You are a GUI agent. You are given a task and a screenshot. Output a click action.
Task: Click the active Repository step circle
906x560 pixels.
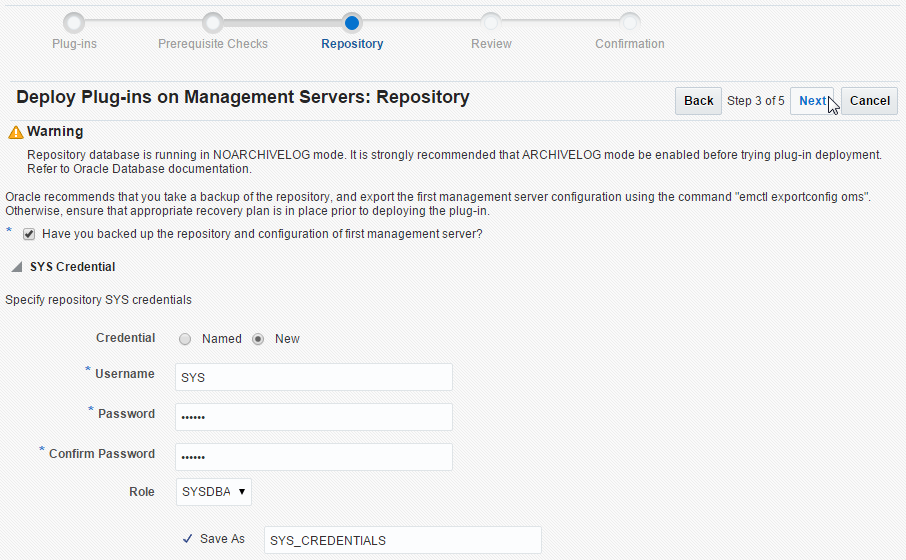pyautogui.click(x=352, y=23)
